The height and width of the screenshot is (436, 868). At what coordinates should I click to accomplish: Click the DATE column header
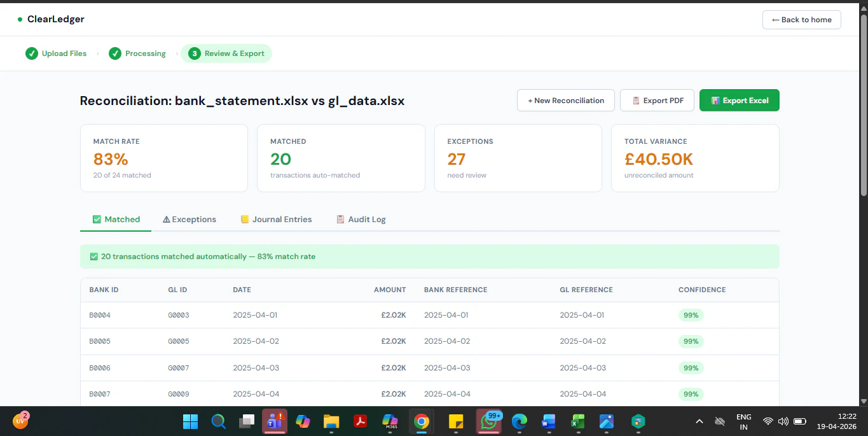(242, 290)
